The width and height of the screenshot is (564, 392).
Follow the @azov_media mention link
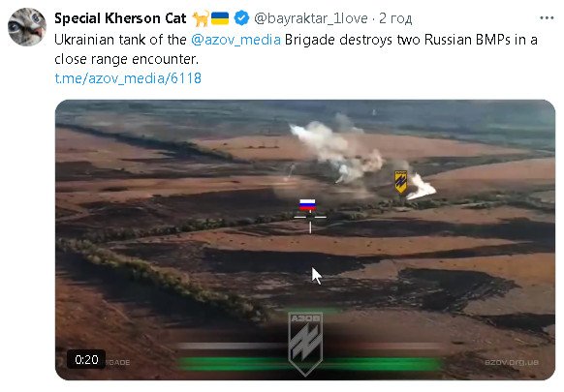click(235, 40)
